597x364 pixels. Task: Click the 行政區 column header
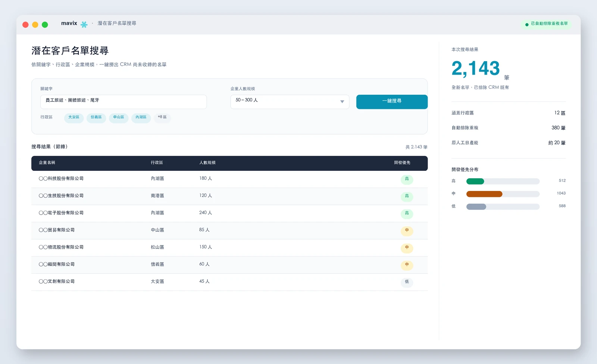coord(157,163)
